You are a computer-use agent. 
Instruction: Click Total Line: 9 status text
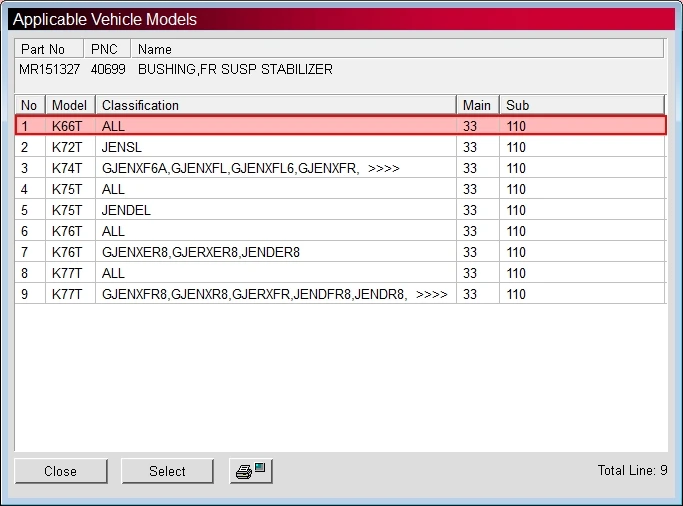click(632, 470)
